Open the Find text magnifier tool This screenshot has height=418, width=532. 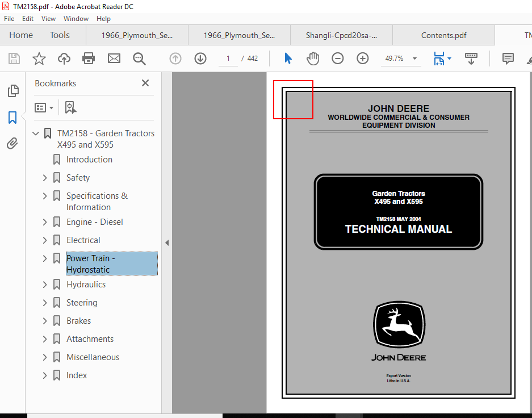139,58
